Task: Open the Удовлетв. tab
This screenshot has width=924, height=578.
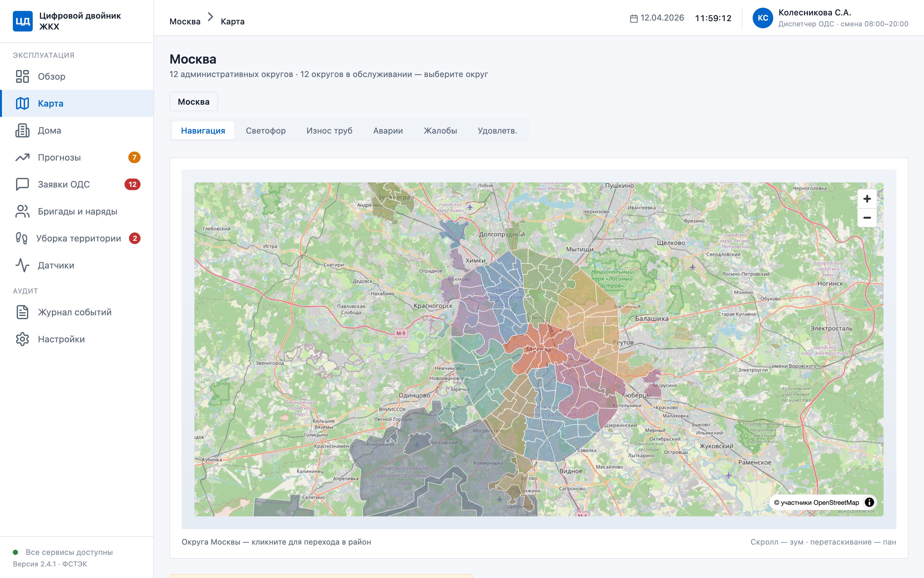Action: click(x=498, y=131)
